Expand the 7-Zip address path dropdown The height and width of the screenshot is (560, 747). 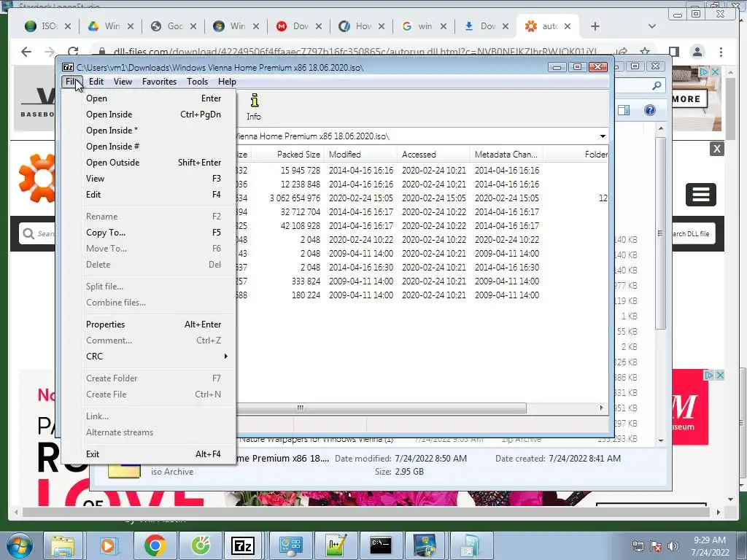point(603,136)
